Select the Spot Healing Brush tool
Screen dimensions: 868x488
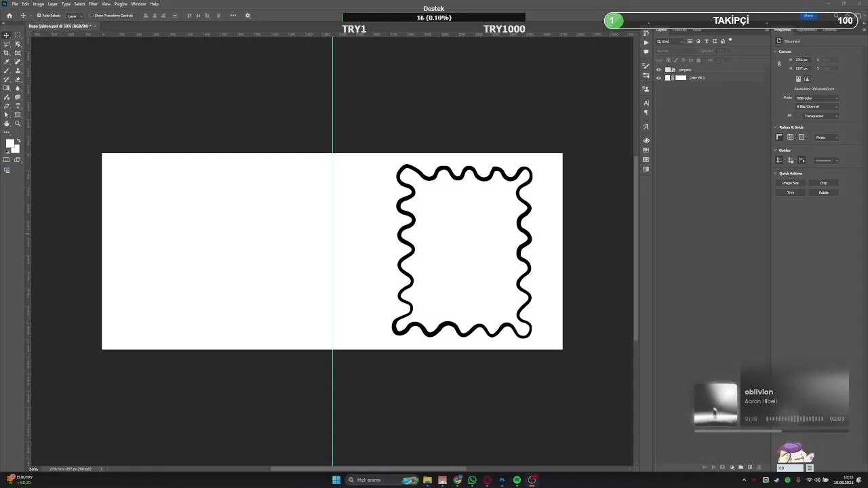point(18,62)
